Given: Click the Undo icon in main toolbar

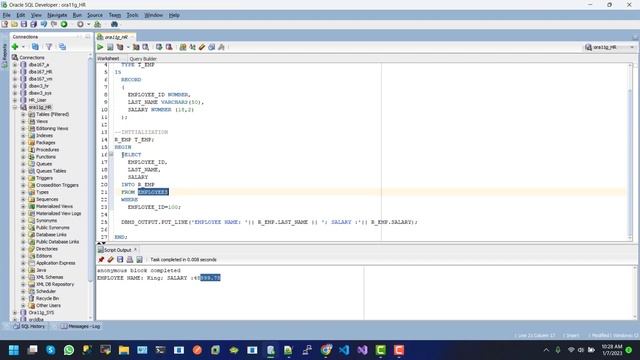Looking at the screenshot, I should pos(44,24).
